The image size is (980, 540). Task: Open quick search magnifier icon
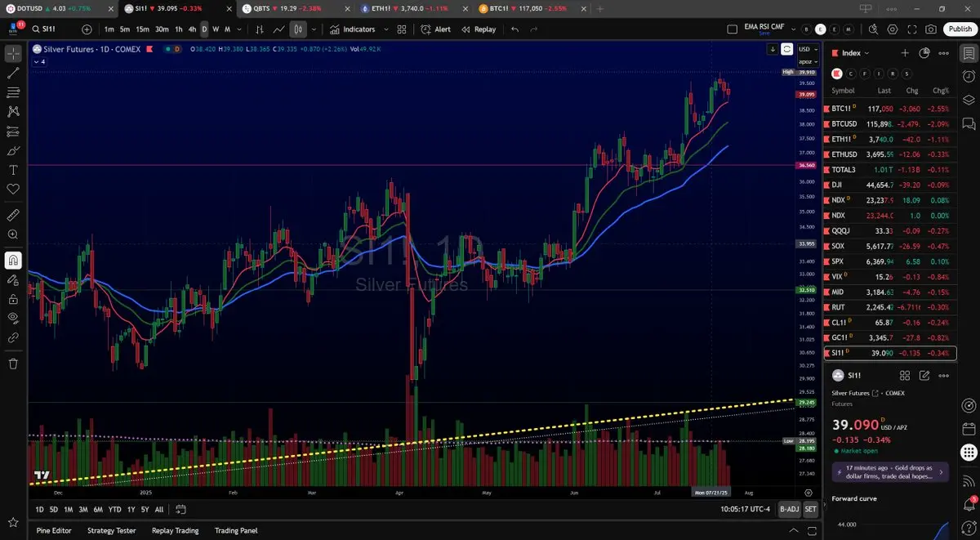873,29
